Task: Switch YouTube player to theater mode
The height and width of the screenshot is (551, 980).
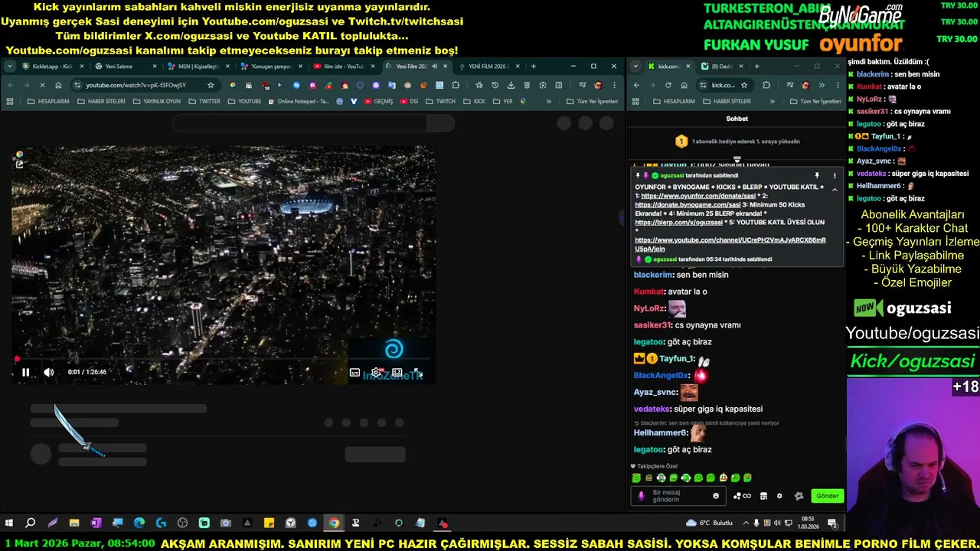Action: 397,373
